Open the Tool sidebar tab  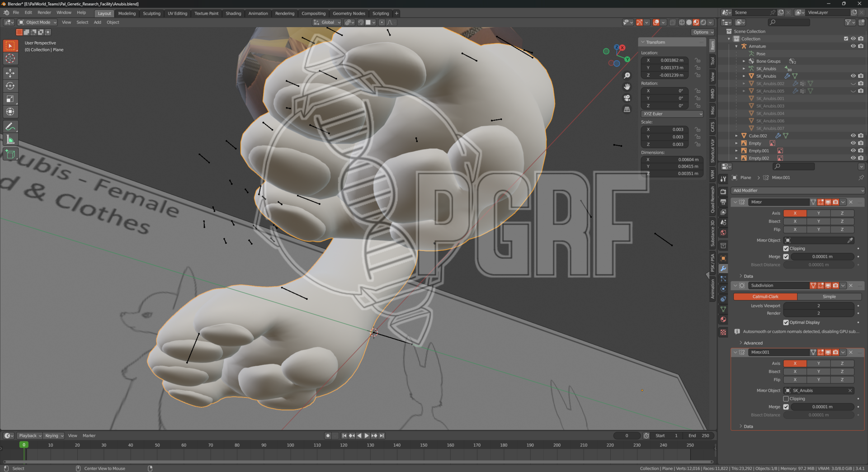coord(712,61)
